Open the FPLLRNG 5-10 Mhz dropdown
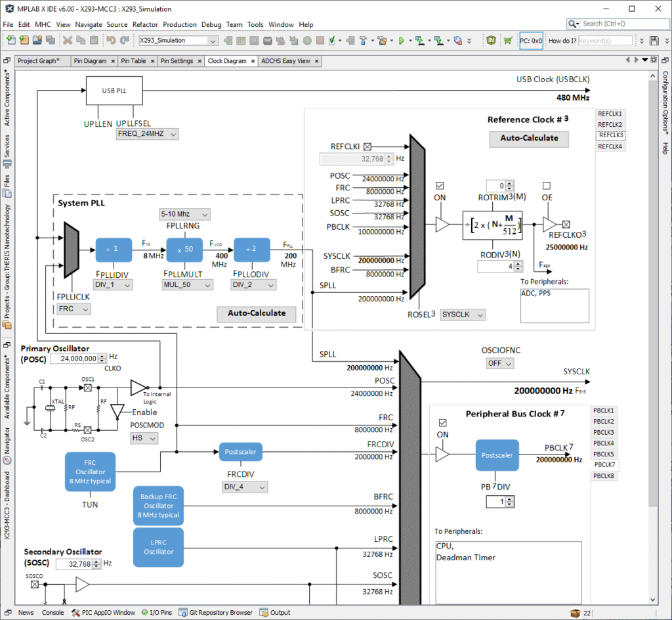Image resolution: width=672 pixels, height=620 pixels. (184, 214)
